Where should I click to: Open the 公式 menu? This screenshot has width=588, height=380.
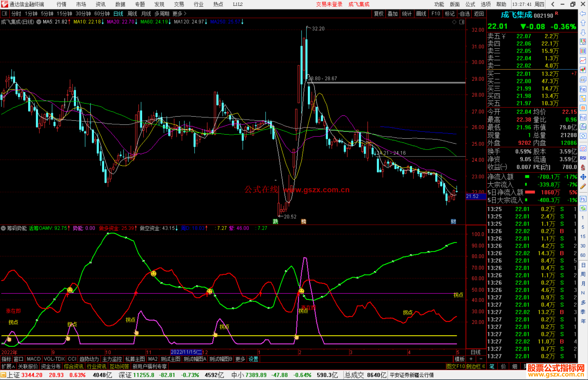(x=470, y=4)
